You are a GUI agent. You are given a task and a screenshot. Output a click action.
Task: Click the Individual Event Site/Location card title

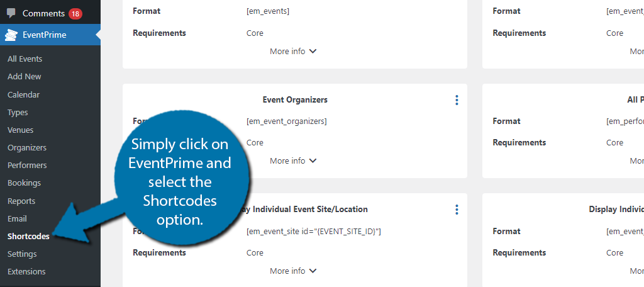(304, 210)
